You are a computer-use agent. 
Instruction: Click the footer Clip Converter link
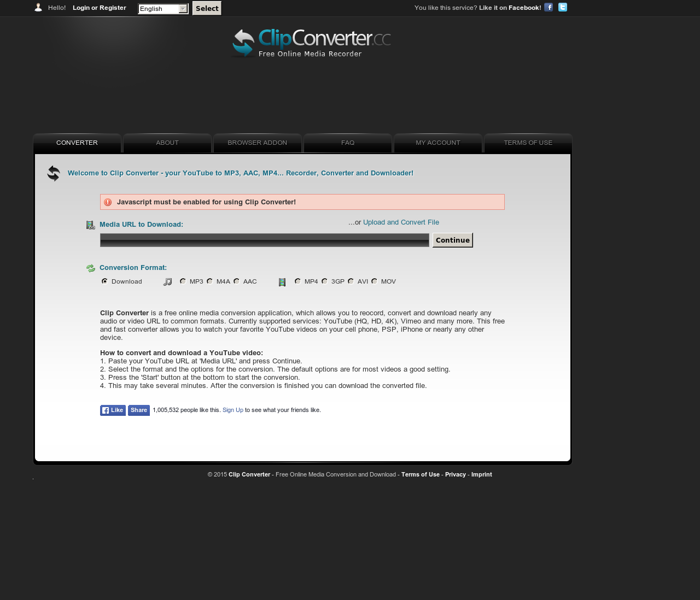249,474
